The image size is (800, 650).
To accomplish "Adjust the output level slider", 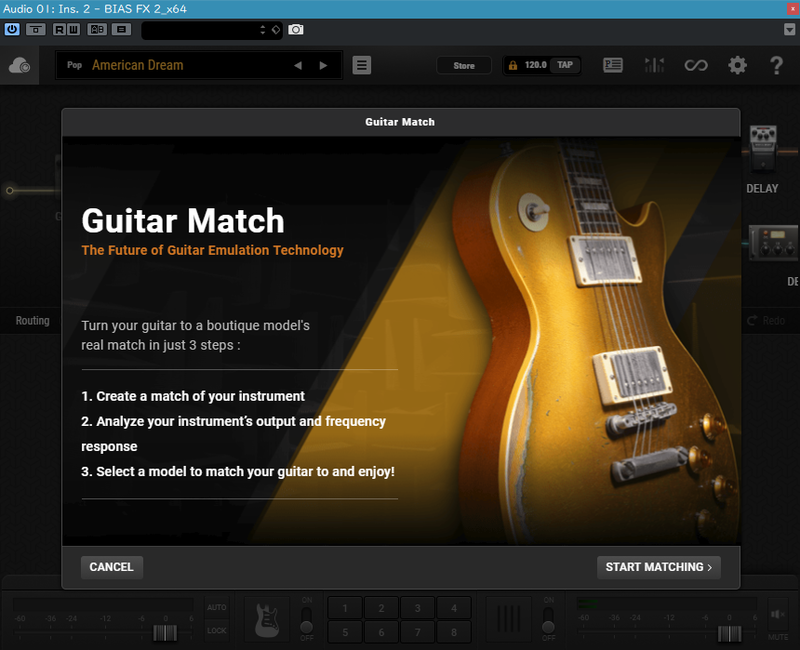I will pyautogui.click(x=730, y=633).
